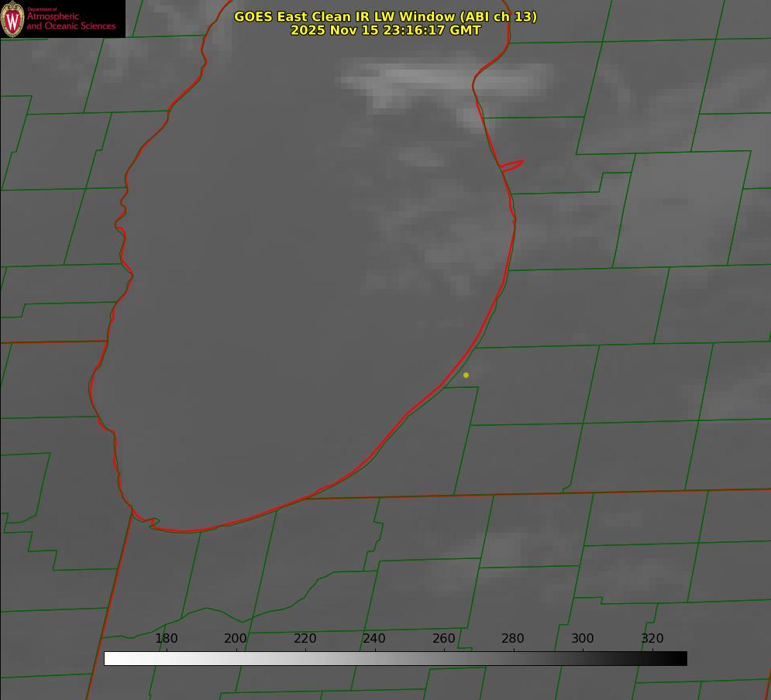771x700 pixels.
Task: Click the UW crest logo
Action: click(x=12, y=19)
